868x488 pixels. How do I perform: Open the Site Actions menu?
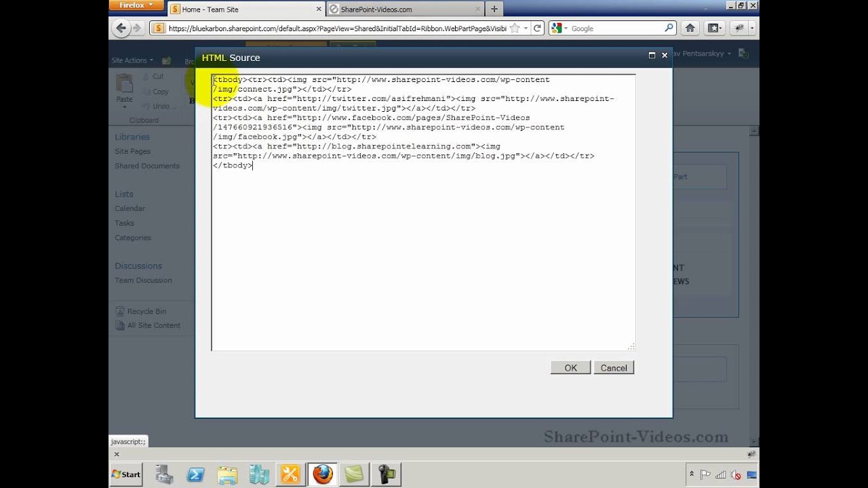coord(132,60)
